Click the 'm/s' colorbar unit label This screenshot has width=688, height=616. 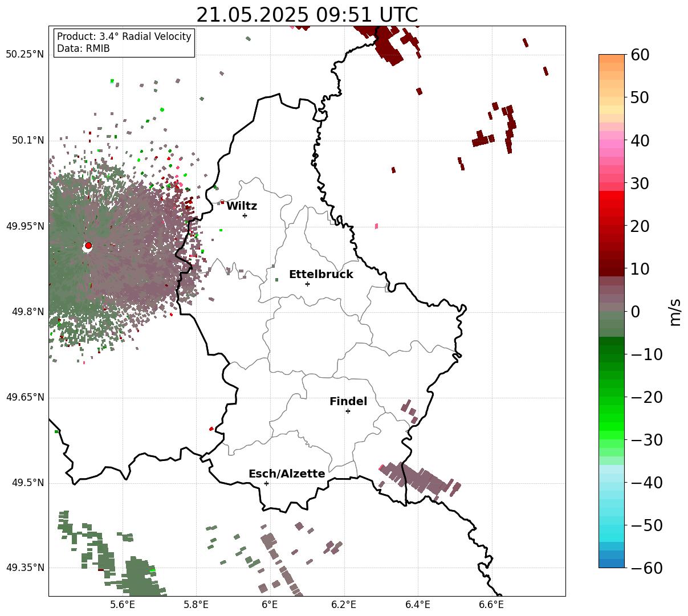675,311
